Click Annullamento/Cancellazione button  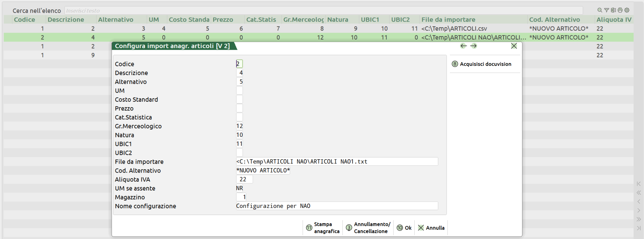coord(368,228)
